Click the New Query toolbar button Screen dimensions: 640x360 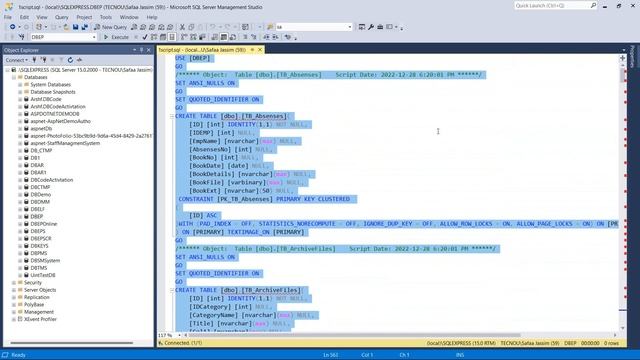110,27
